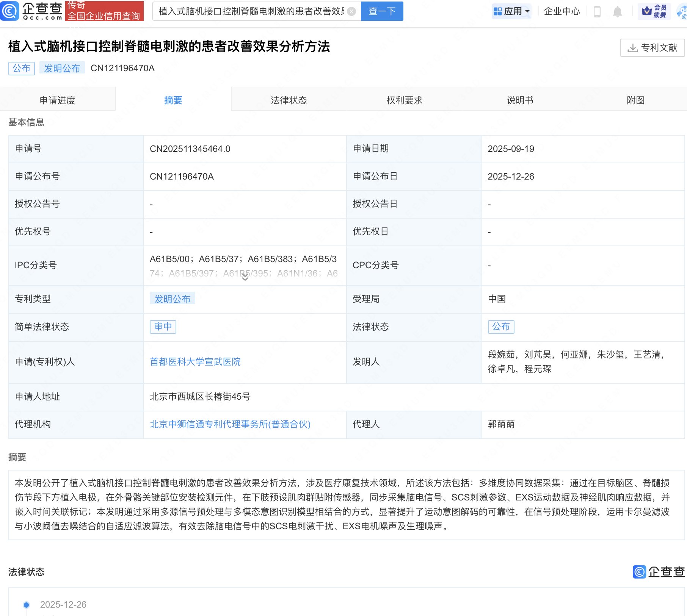Open applicant 首都医科大学宣武医院 link
Screen dimensions: 687x616
[x=195, y=362]
